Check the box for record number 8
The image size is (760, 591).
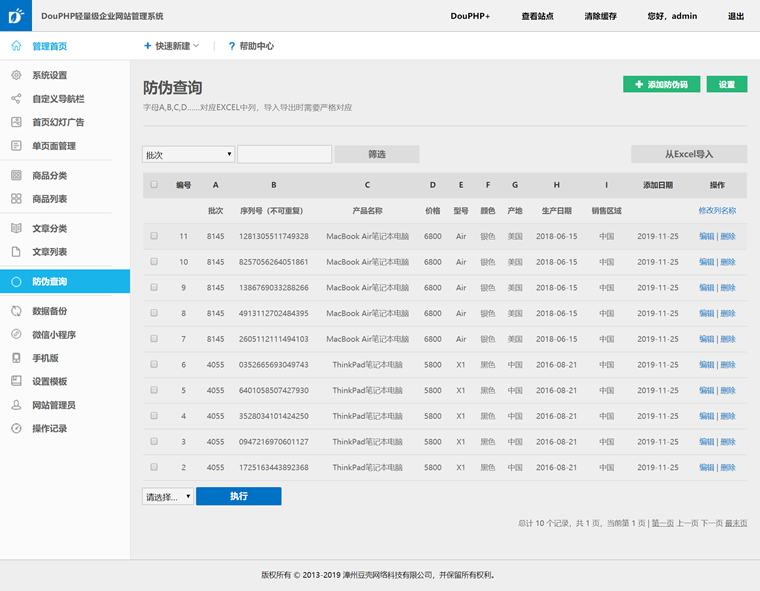pyautogui.click(x=154, y=313)
